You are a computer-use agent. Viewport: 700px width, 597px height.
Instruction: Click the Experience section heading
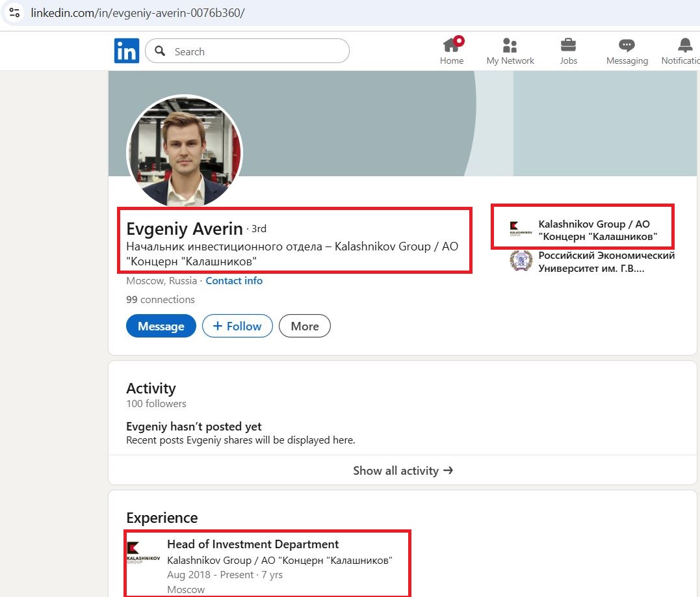click(162, 518)
